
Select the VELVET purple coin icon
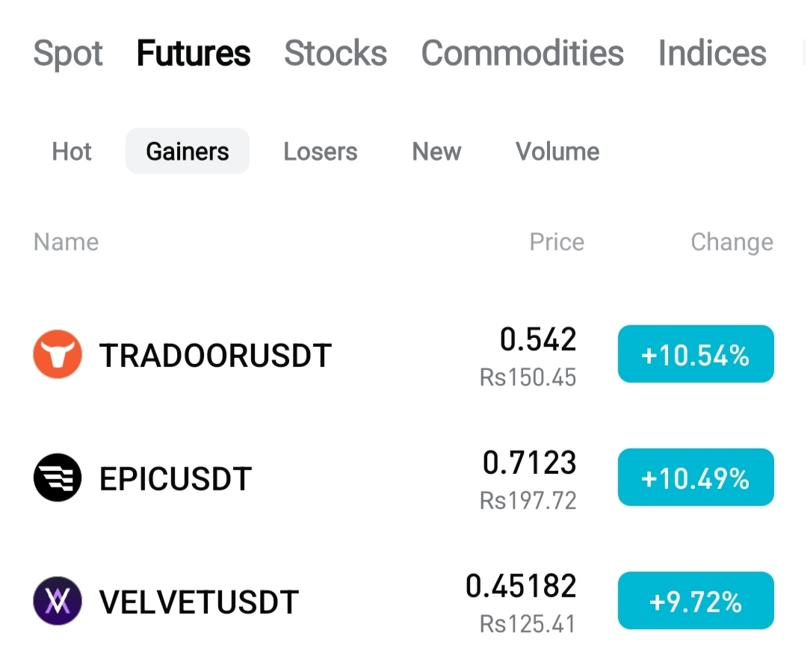pyautogui.click(x=57, y=601)
